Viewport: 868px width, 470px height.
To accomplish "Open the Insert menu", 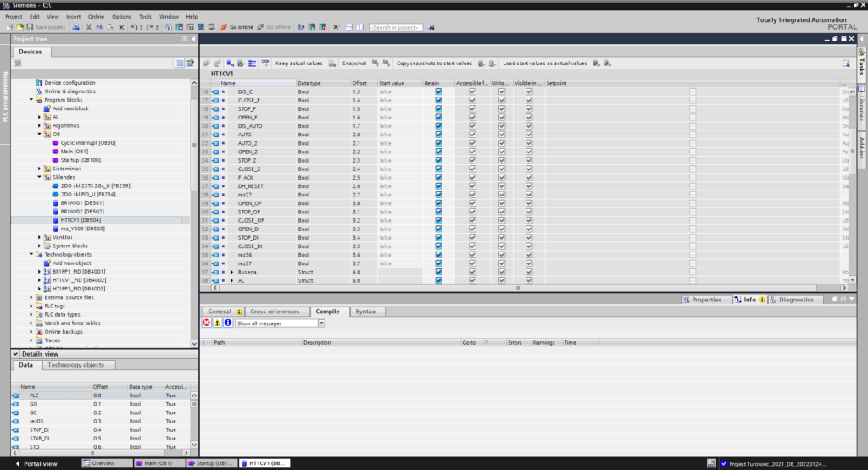I will pyautogui.click(x=73, y=17).
